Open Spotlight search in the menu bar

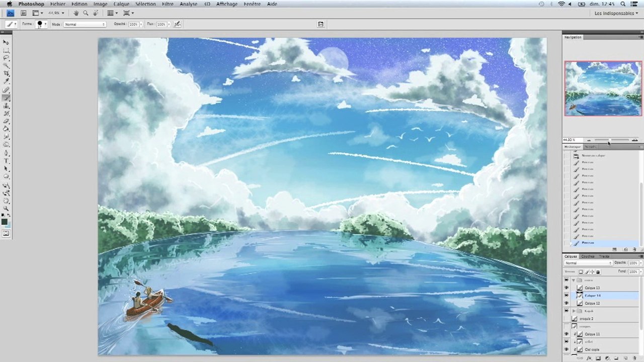click(623, 4)
